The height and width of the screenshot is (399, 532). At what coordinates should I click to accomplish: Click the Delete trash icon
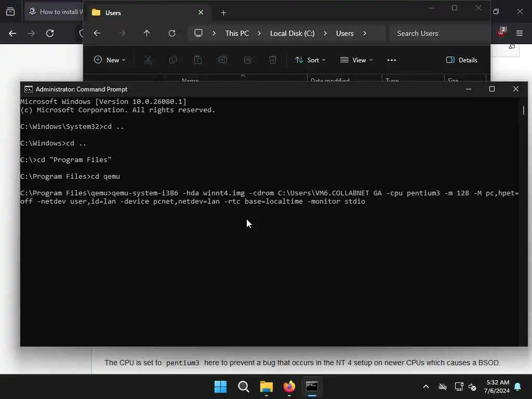(272, 60)
